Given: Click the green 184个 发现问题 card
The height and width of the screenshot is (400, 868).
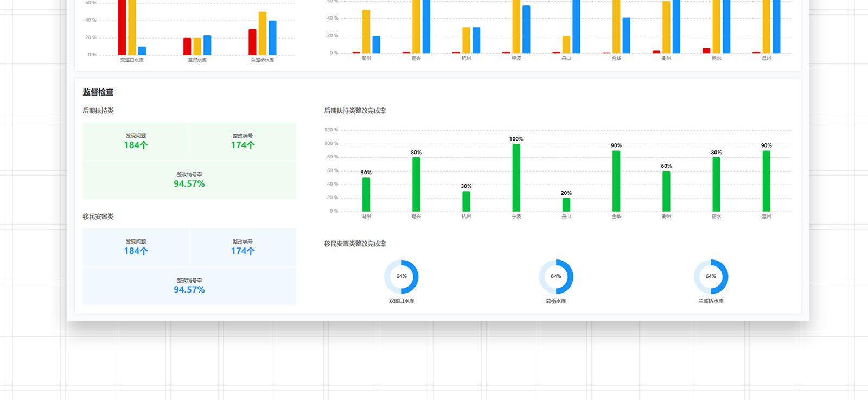Looking at the screenshot, I should (136, 141).
